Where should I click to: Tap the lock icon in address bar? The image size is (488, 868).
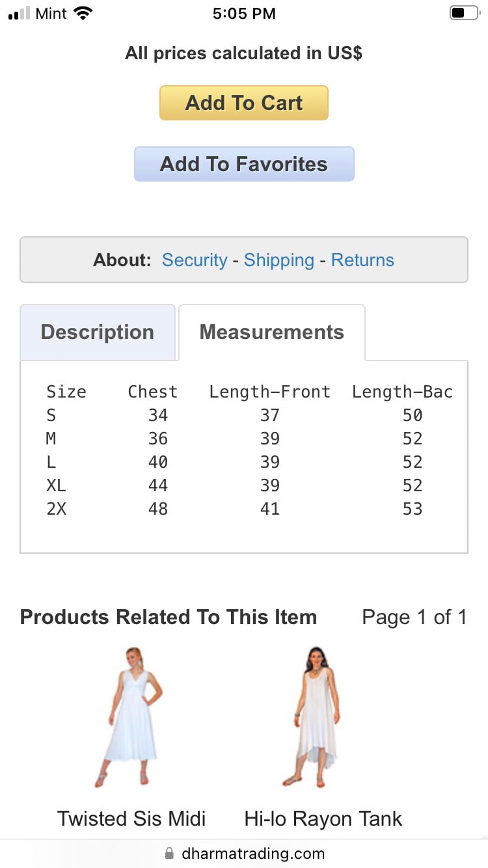[170, 854]
